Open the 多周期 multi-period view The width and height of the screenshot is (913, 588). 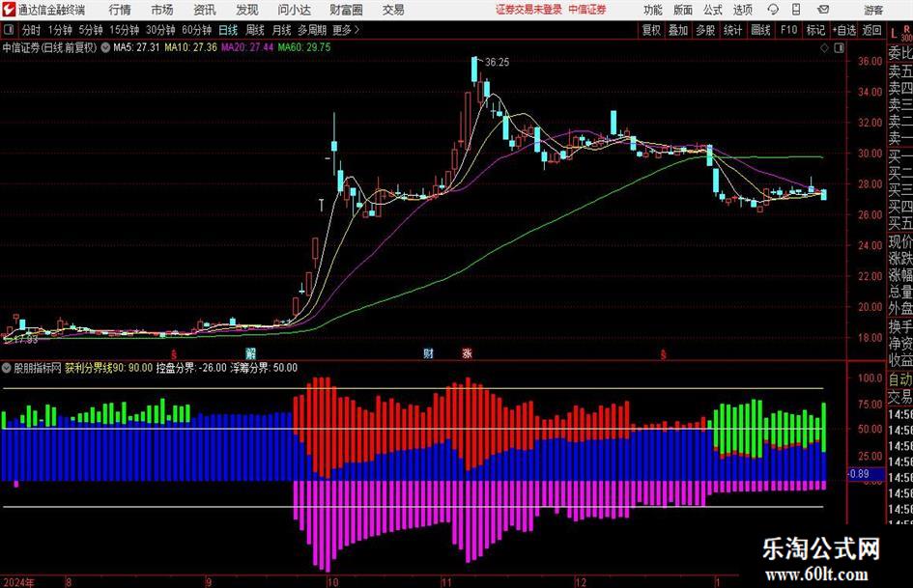[x=312, y=30]
